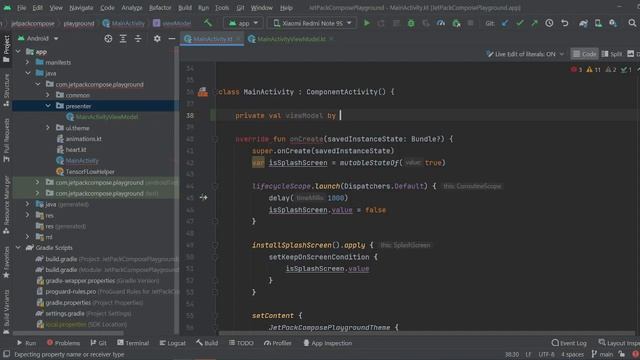Switch editor to Code view mode
Image resolution: width=640 pixels, height=360 pixels.
(x=584, y=54)
